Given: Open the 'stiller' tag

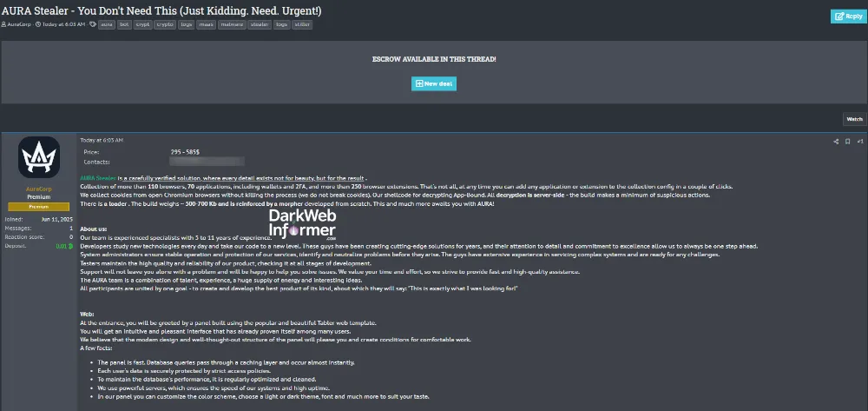Looking at the screenshot, I should pos(303,24).
